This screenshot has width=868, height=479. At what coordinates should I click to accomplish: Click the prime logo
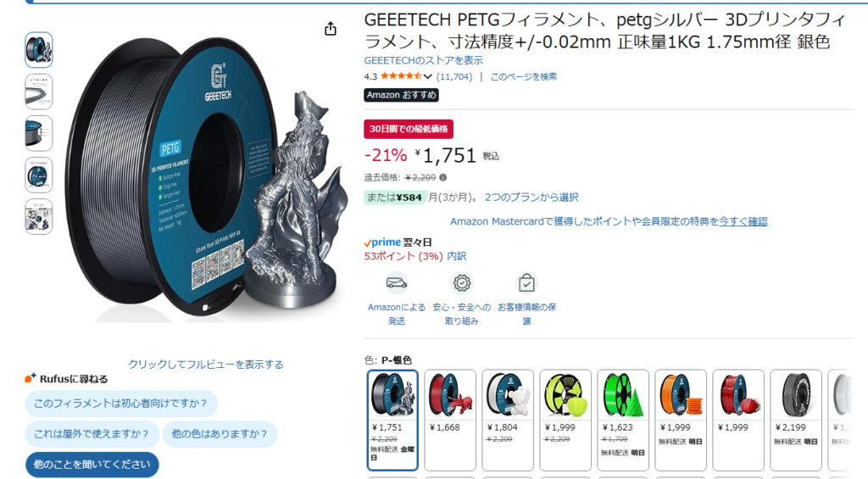382,242
